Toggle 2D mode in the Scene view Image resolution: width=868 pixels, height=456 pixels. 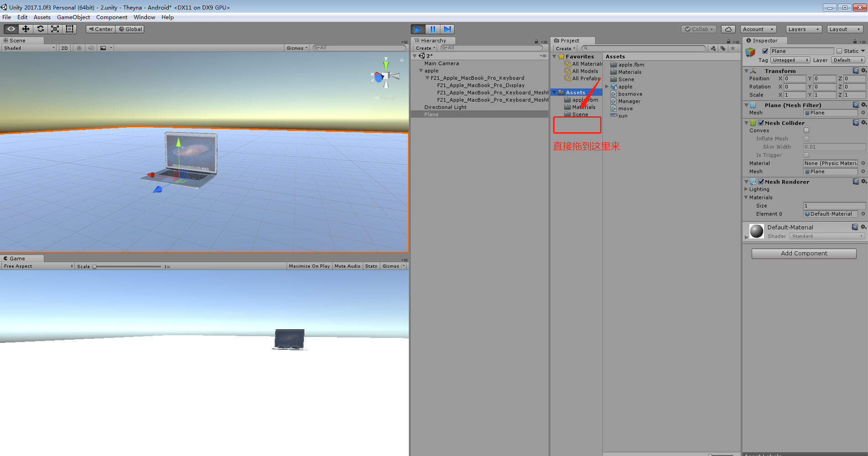(64, 47)
